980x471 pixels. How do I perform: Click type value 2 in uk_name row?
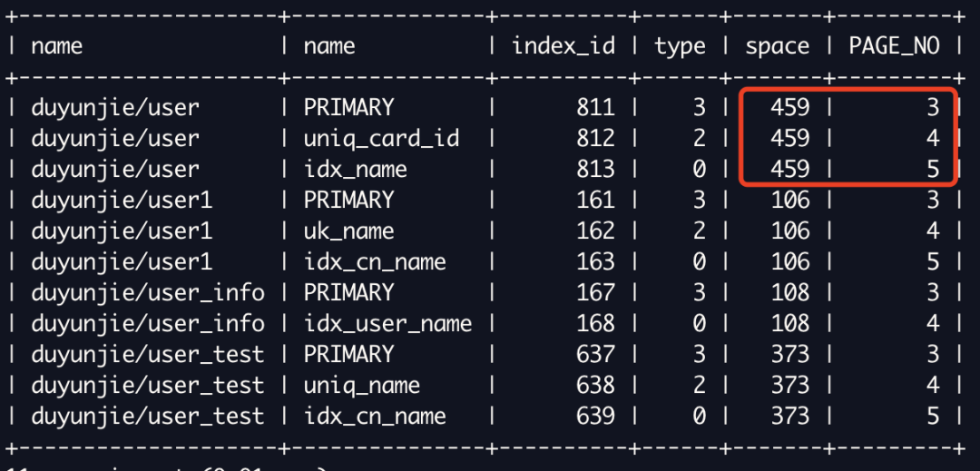tap(700, 231)
